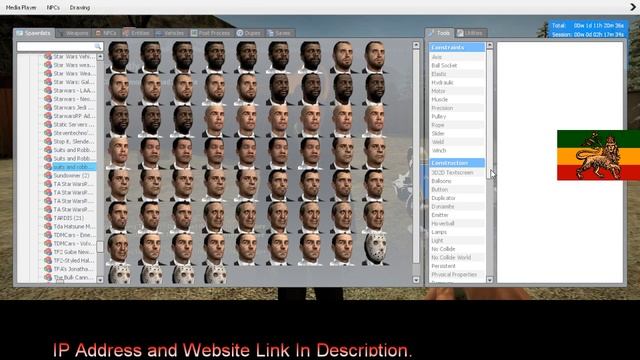Screen dimensions: 640x360
Task: Click the arrow icon at the top-right corner
Action: point(633,7)
